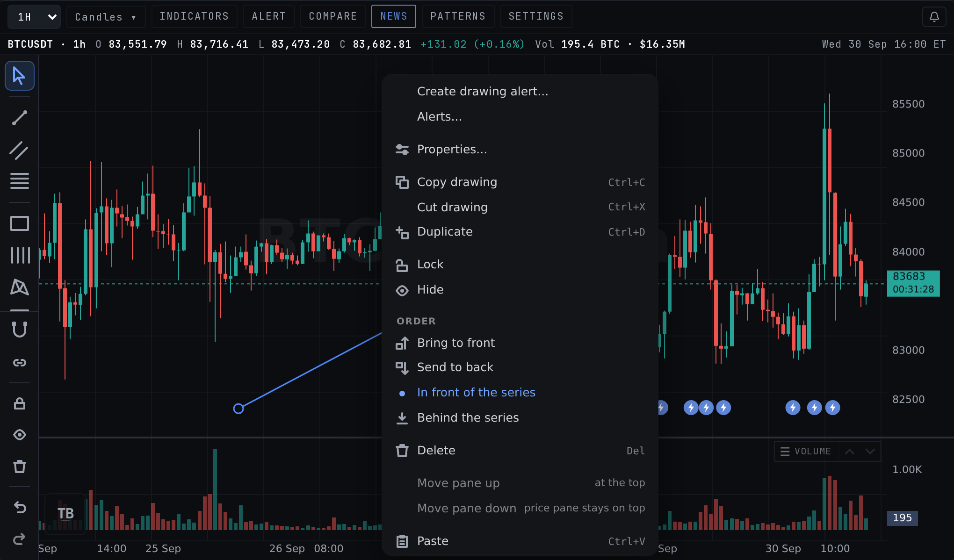Select the parallel channel tool
The height and width of the screenshot is (560, 954).
point(20,151)
